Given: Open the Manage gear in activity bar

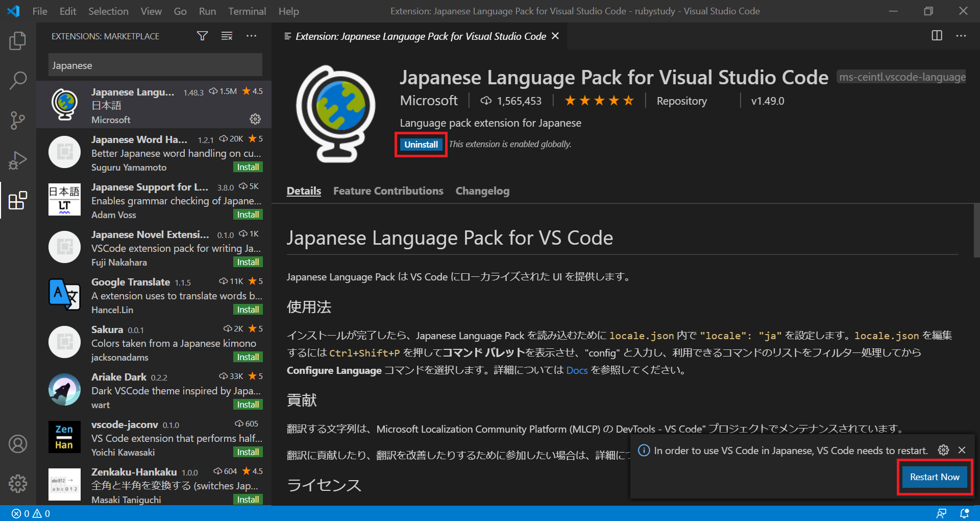Looking at the screenshot, I should point(18,483).
